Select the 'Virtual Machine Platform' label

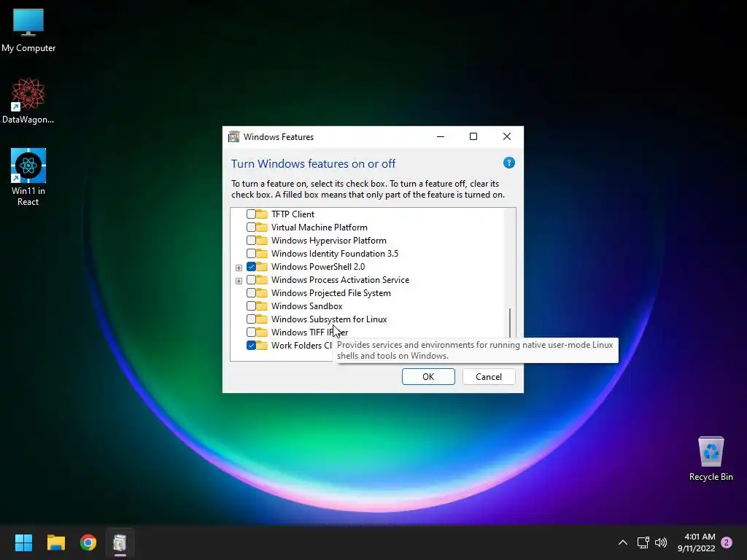coord(320,227)
